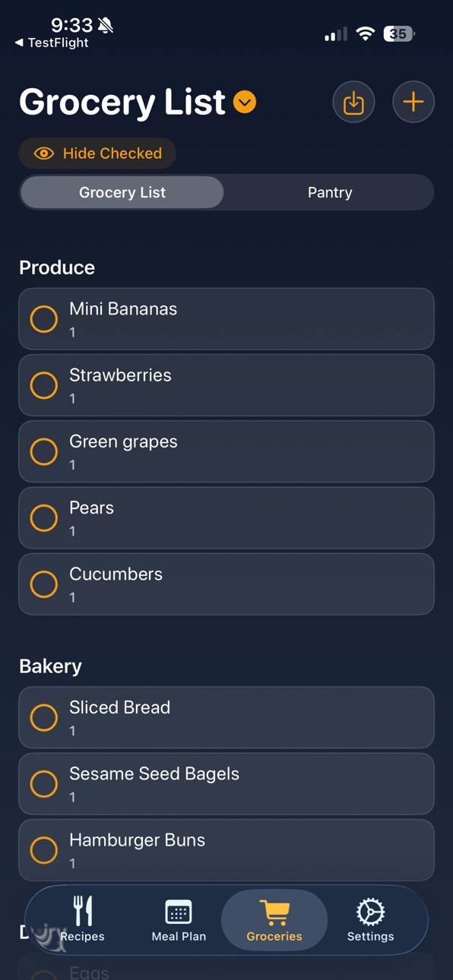The width and height of the screenshot is (453, 980).
Task: Open the Recipes fork and knife tab
Action: tap(82, 918)
